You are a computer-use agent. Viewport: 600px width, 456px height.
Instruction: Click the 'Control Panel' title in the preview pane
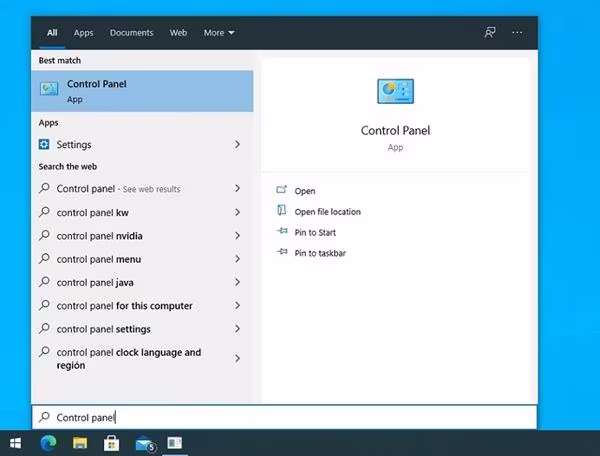(x=395, y=130)
